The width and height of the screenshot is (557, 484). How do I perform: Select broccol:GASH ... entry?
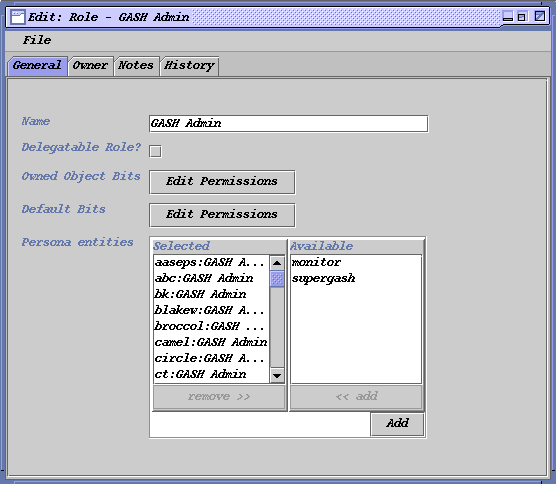pos(211,326)
